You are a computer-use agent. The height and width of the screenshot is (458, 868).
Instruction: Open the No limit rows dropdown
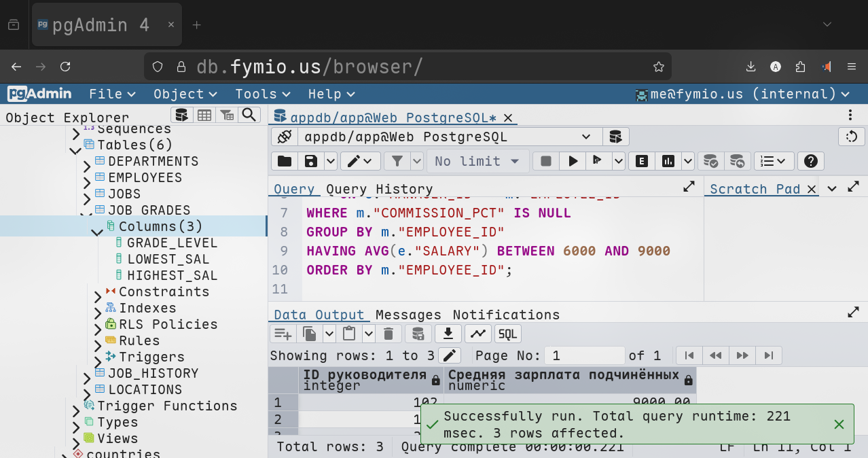(x=477, y=161)
